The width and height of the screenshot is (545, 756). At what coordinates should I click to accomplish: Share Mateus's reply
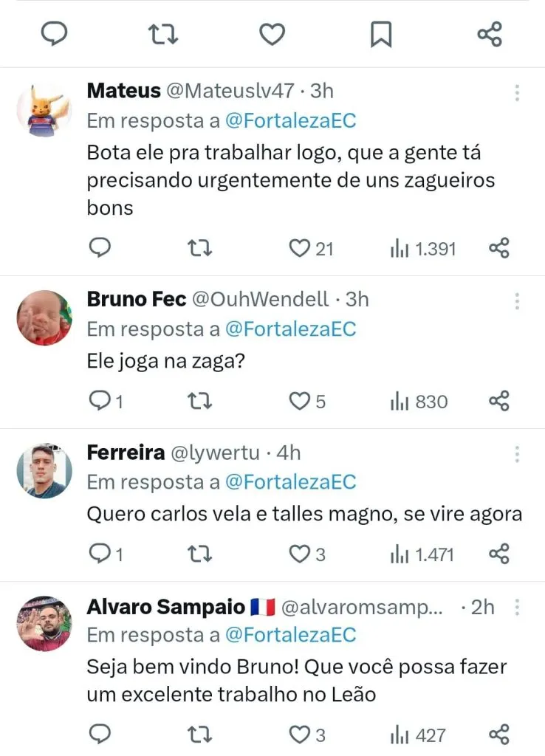[499, 249]
